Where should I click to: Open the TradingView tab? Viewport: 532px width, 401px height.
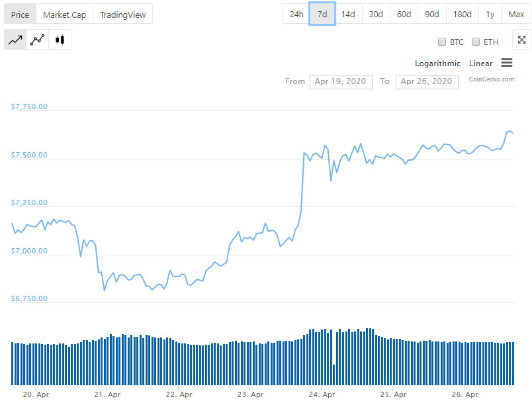pos(123,14)
